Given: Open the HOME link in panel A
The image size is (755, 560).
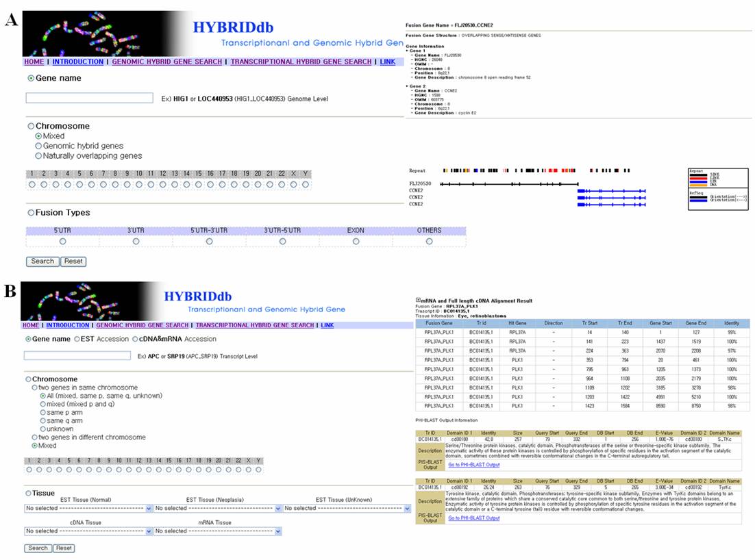Looking at the screenshot, I should tap(34, 62).
